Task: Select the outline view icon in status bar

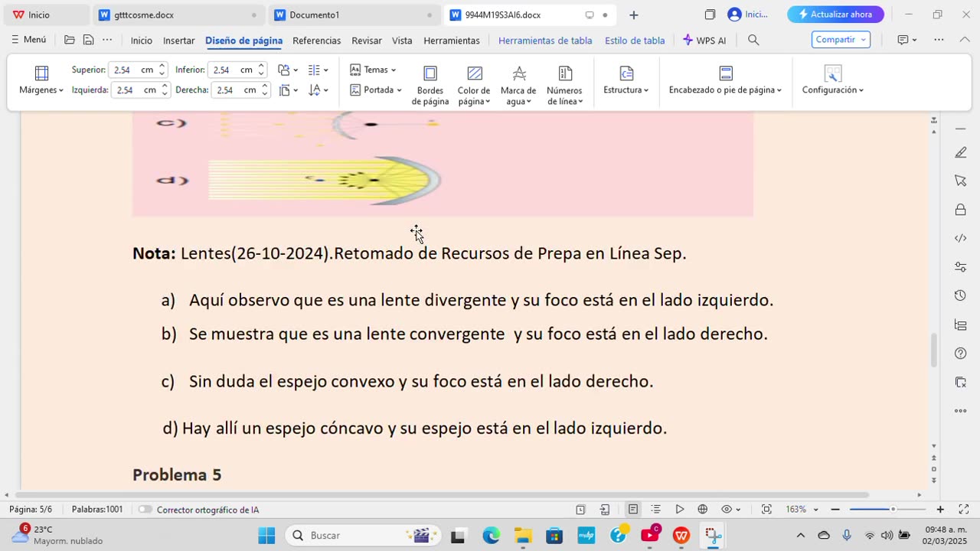Action: (656, 510)
